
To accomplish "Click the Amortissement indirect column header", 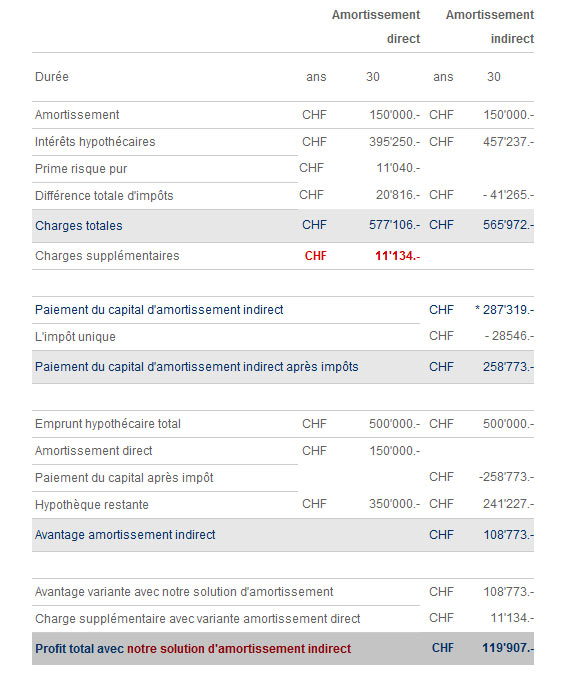I will click(490, 27).
